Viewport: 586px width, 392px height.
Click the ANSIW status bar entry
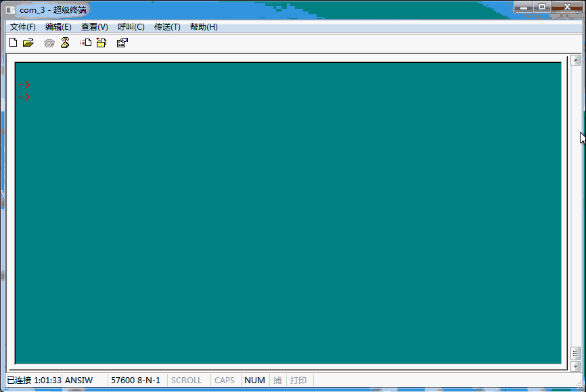[x=79, y=380]
